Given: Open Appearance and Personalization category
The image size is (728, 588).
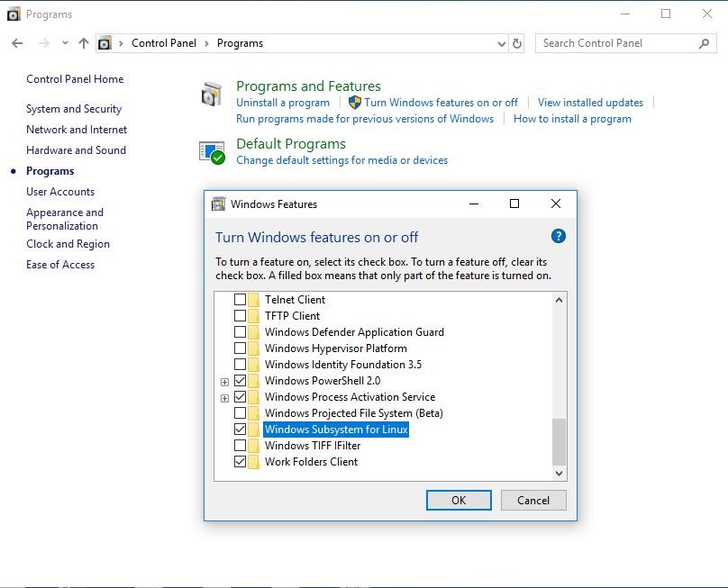Looking at the screenshot, I should click(65, 219).
